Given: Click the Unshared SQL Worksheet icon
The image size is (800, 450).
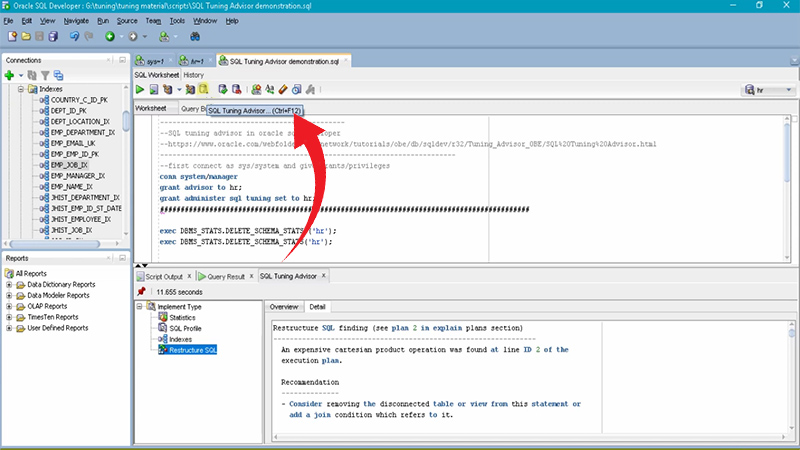Looking at the screenshot, I should (256, 90).
